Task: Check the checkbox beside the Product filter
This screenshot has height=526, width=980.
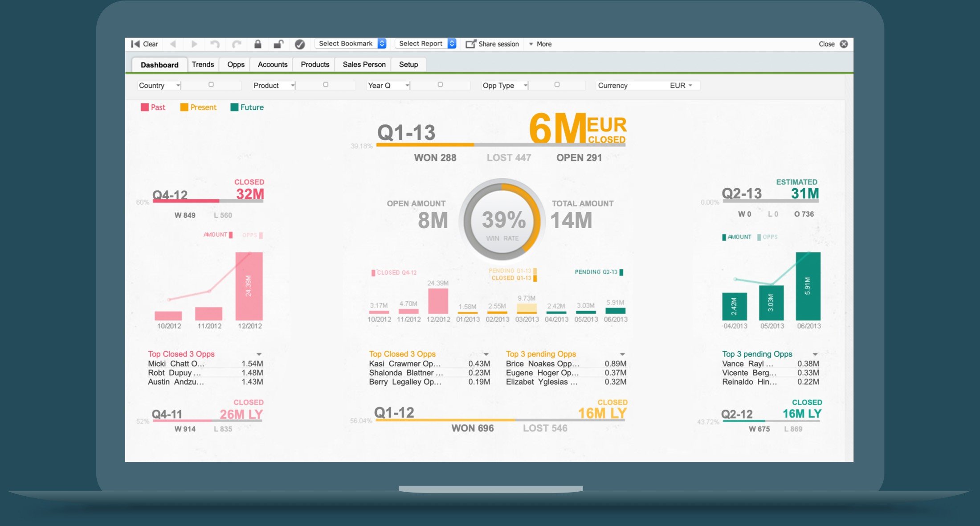Action: pos(326,85)
